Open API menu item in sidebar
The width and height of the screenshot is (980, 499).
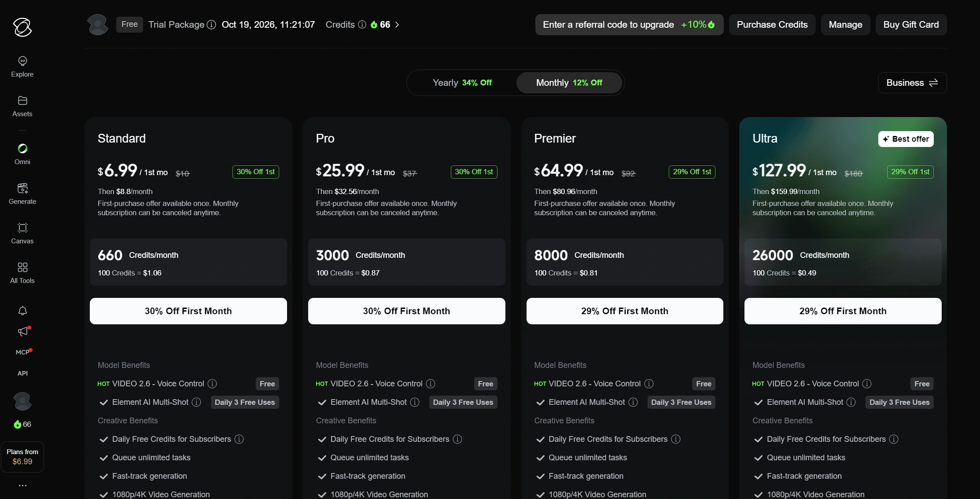click(22, 373)
